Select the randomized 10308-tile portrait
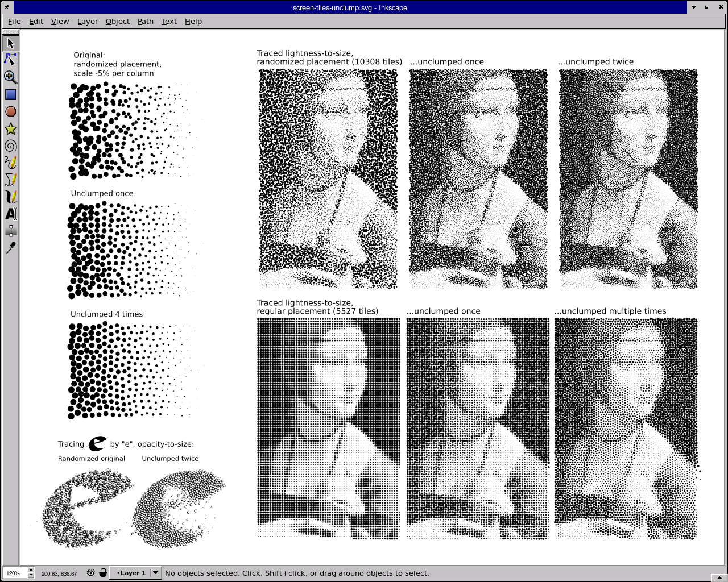Viewport: 728px width, 582px height. (328, 179)
